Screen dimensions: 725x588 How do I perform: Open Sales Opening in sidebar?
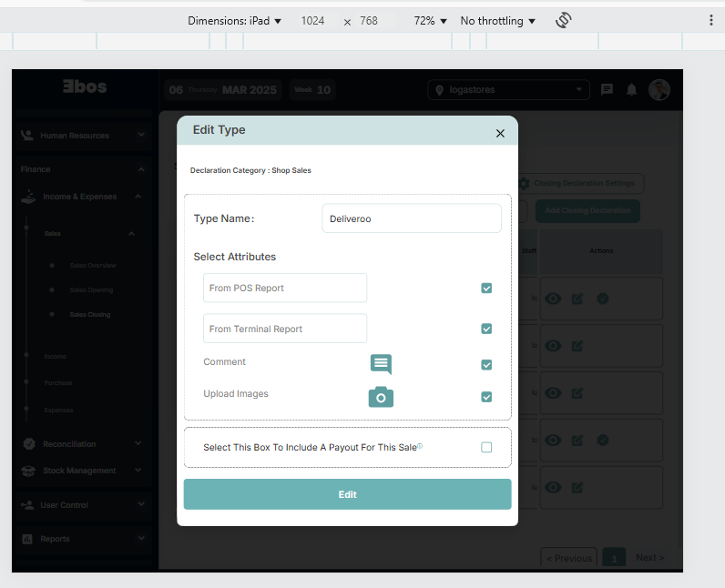pyautogui.click(x=91, y=290)
